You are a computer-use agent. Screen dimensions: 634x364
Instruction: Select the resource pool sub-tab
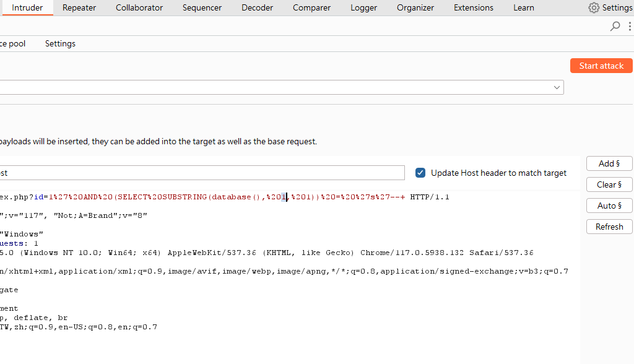[12, 44]
